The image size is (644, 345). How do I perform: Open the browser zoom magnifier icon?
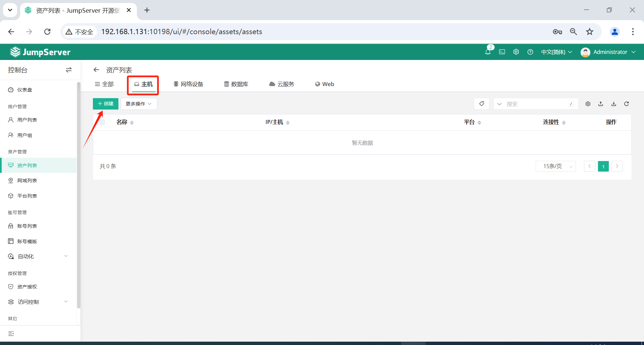pyautogui.click(x=574, y=32)
